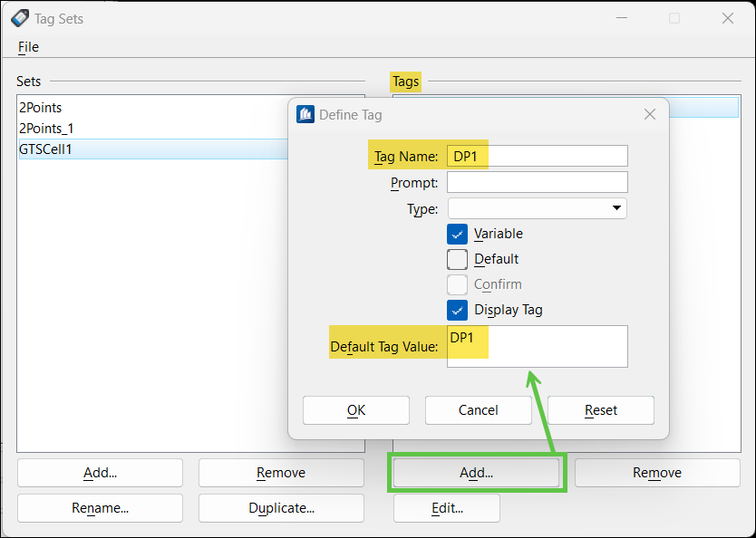The width and height of the screenshot is (756, 538).
Task: Uncheck the Variable checkbox
Action: 458,234
